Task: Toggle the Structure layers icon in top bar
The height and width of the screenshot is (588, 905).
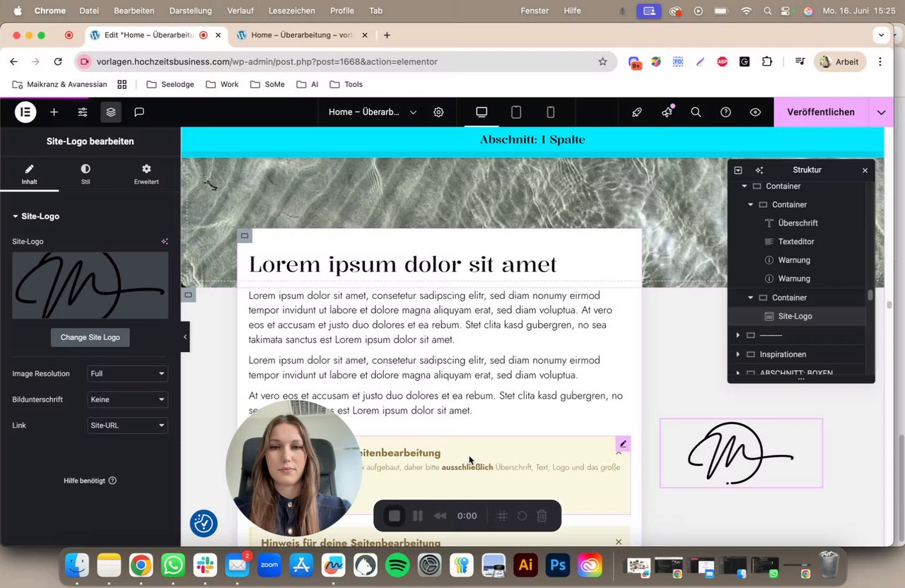Action: pyautogui.click(x=111, y=112)
